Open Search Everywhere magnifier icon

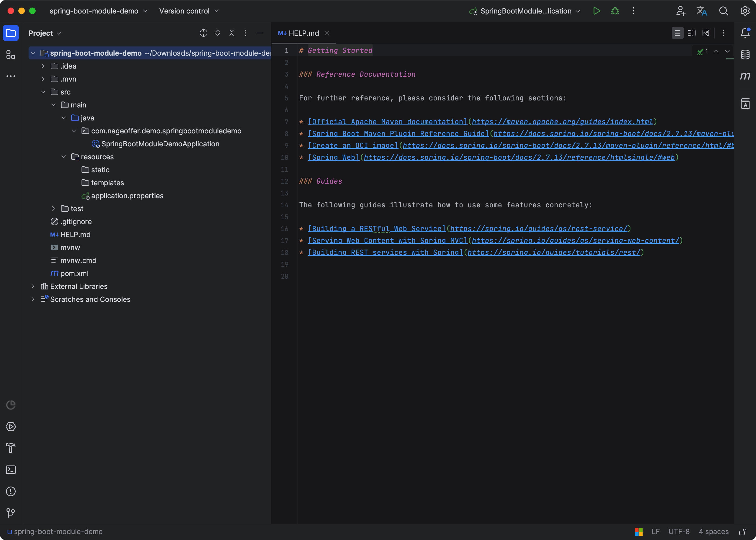[x=723, y=11]
